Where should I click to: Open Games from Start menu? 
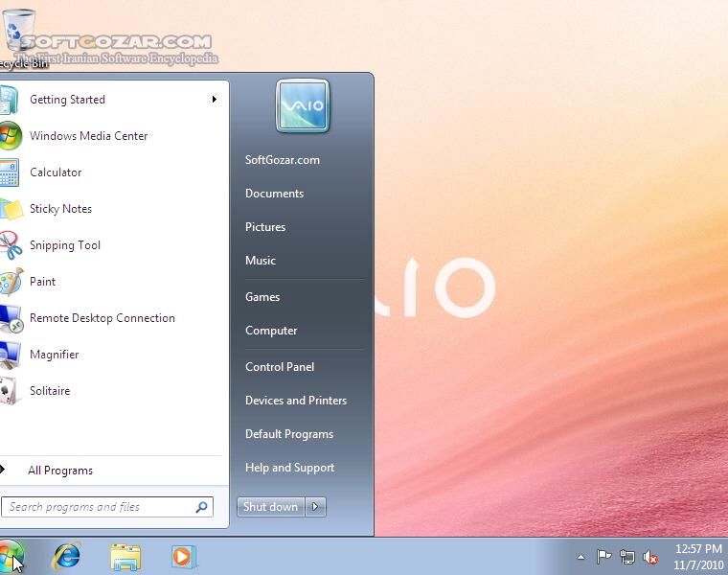262,297
